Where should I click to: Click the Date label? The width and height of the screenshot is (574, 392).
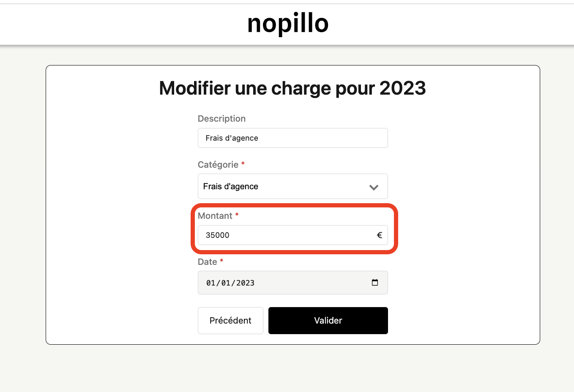click(207, 262)
